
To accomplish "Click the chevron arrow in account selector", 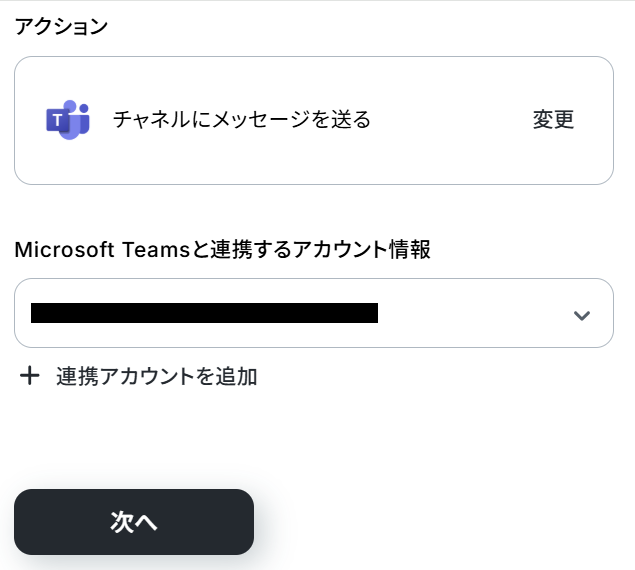I will tap(582, 315).
